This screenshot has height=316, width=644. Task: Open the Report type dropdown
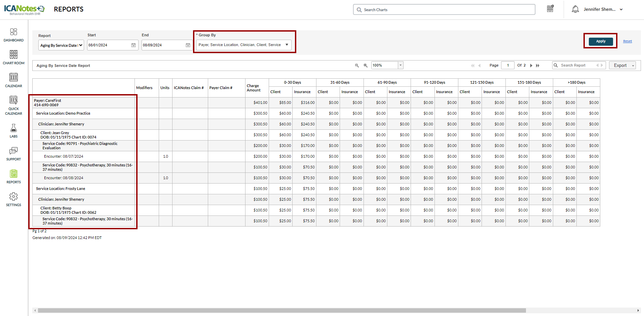coord(61,45)
